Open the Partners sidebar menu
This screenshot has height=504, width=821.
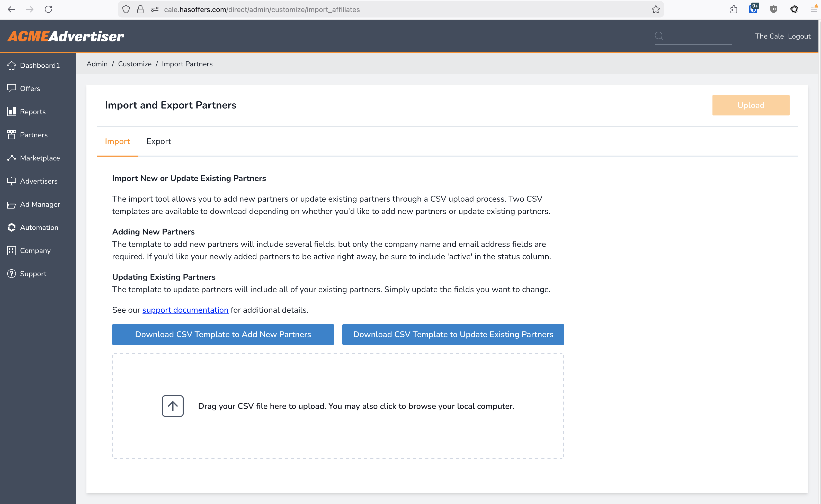click(38, 135)
